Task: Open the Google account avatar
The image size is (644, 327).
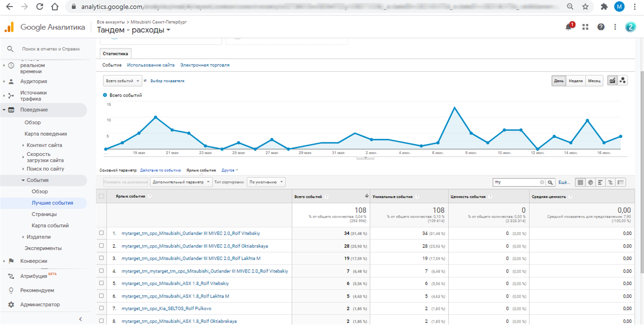Action: pyautogui.click(x=630, y=27)
